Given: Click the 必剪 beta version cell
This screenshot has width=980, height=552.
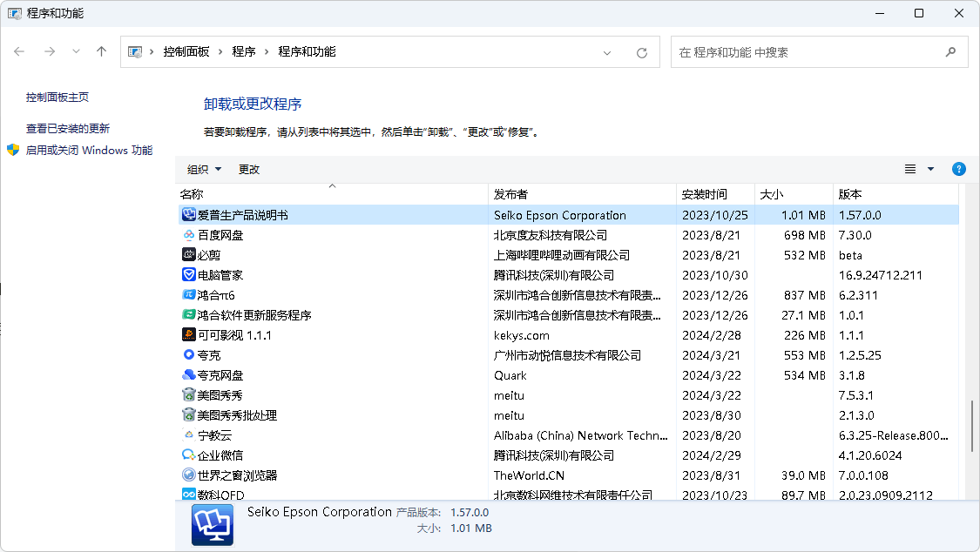Looking at the screenshot, I should pos(850,255).
